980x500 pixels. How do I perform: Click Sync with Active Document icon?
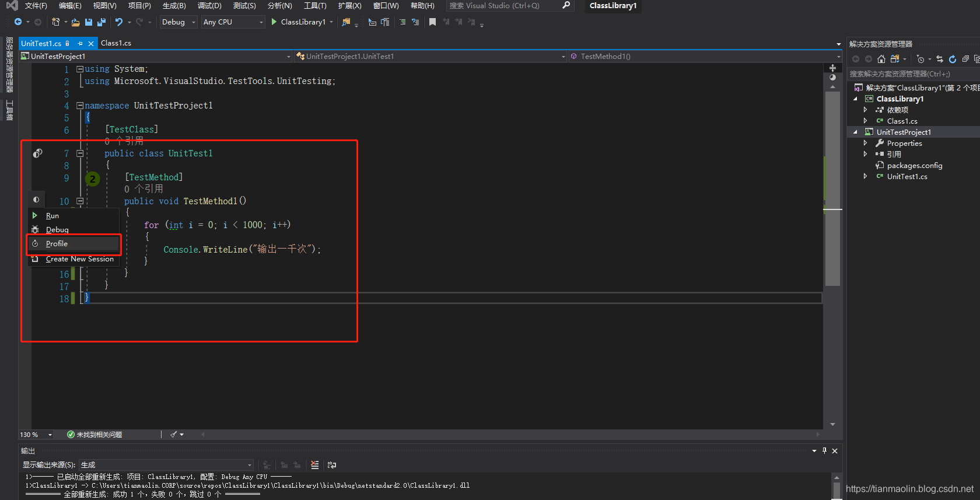tap(940, 59)
